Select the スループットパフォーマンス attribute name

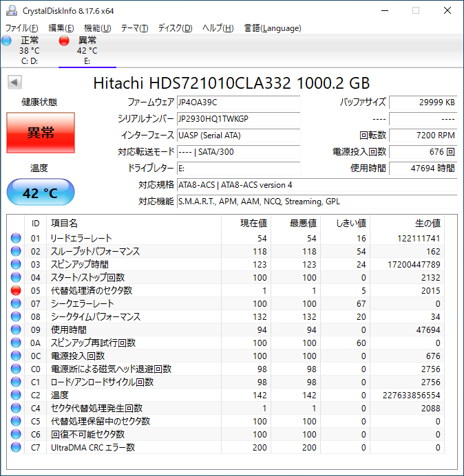(x=95, y=251)
